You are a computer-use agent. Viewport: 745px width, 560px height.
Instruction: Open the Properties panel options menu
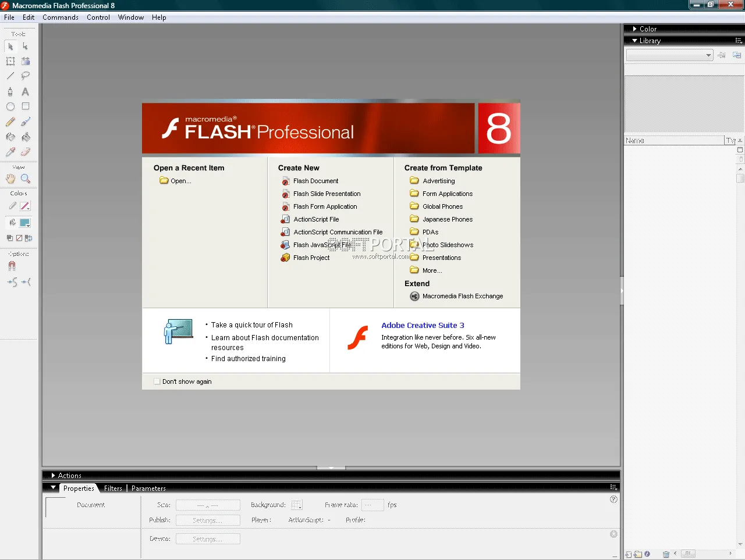point(613,487)
